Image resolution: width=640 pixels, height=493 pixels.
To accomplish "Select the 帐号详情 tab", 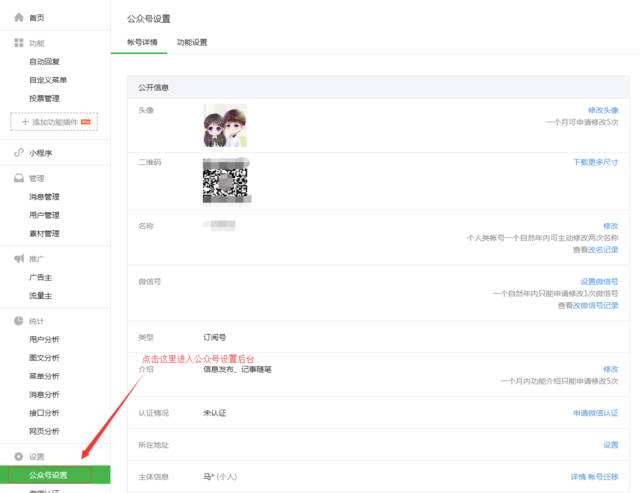I will pos(142,43).
